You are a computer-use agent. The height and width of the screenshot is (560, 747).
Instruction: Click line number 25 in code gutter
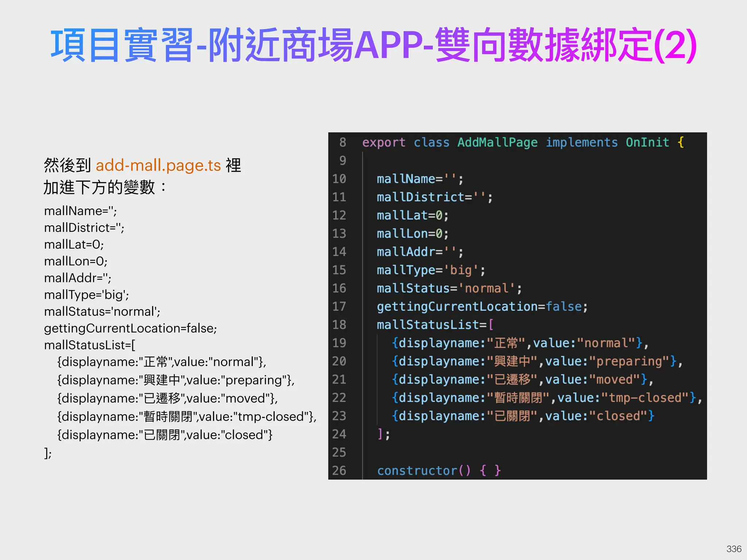[339, 452]
